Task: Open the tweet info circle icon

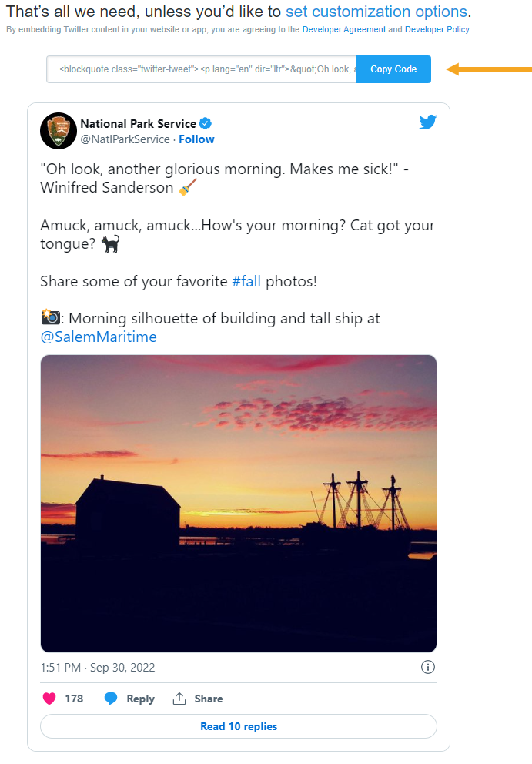Action: coord(428,667)
